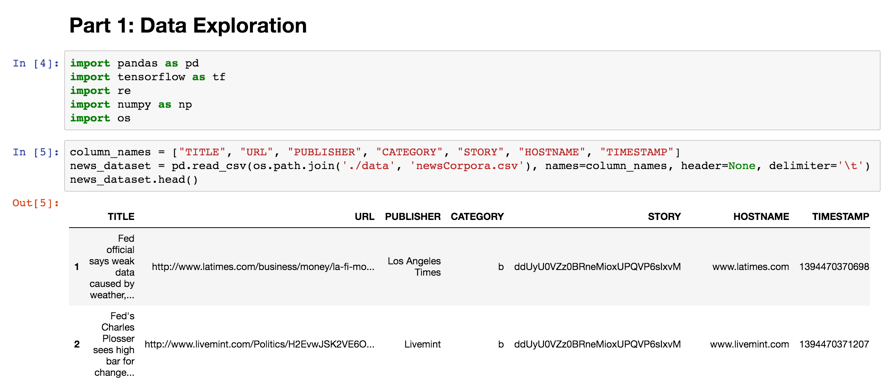Viewport: 887px width, 383px height.
Task: Click the TITLE column header
Action: [121, 216]
